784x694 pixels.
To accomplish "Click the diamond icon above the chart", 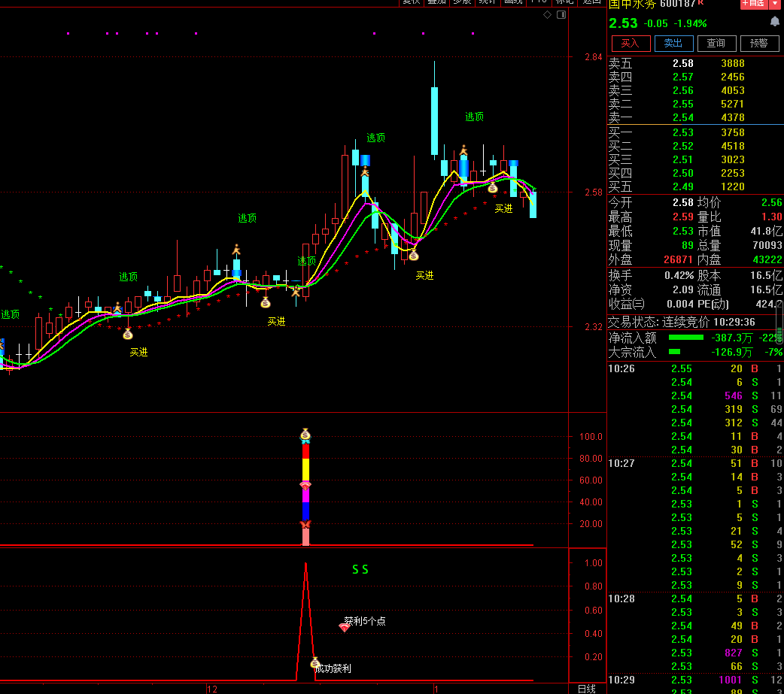I will pyautogui.click(x=547, y=14).
